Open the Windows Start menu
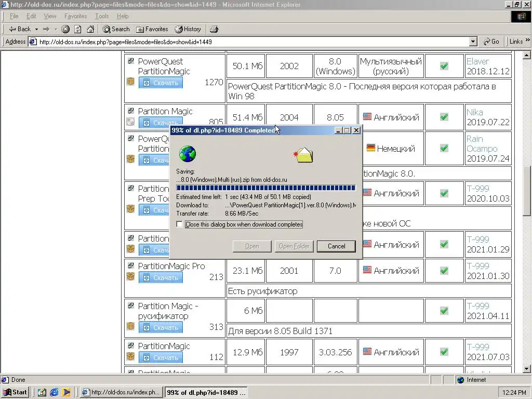Screen dimensions: 532x399 point(15,392)
